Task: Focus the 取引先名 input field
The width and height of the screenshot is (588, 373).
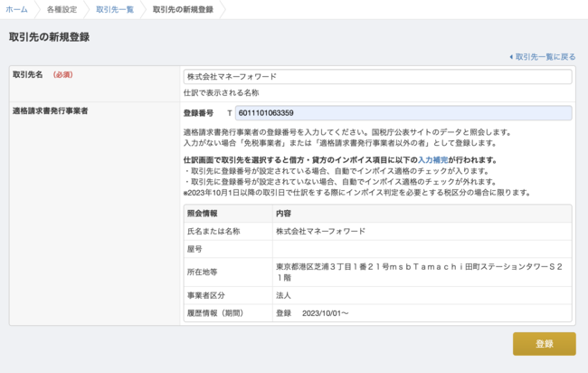Action: tap(377, 77)
